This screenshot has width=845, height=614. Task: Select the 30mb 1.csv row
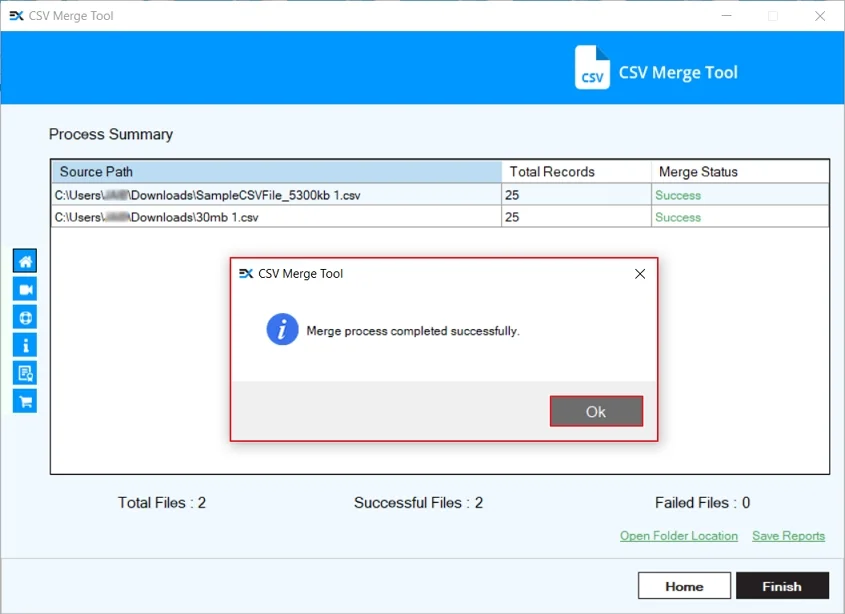[275, 216]
